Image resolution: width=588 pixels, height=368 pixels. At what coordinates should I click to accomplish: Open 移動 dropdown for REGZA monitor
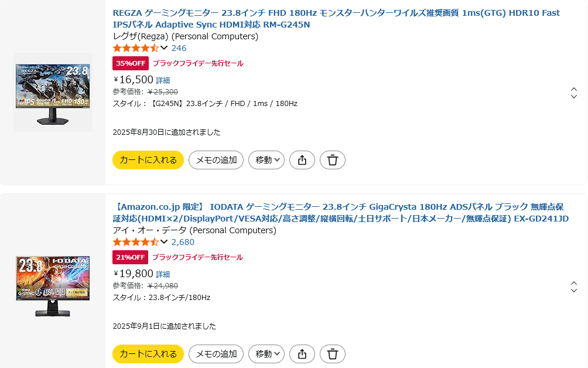(x=266, y=160)
